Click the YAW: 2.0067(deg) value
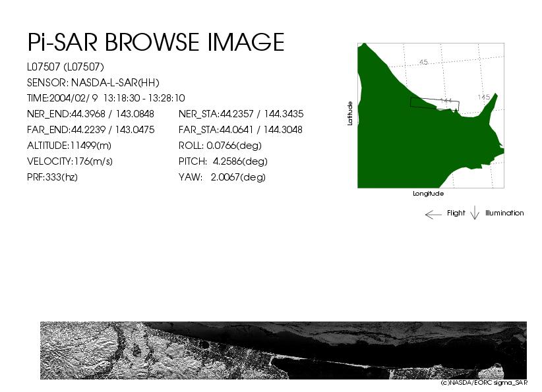 [222, 177]
